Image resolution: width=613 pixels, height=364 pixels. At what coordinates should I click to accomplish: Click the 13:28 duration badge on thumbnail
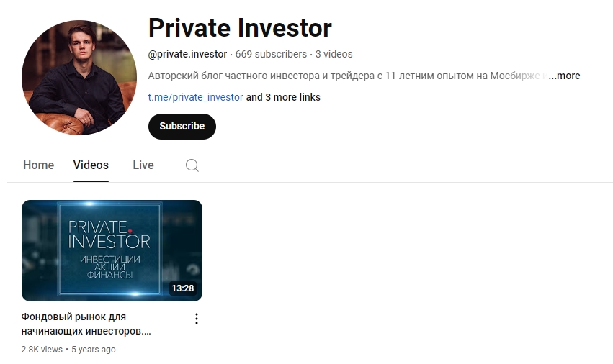[183, 288]
